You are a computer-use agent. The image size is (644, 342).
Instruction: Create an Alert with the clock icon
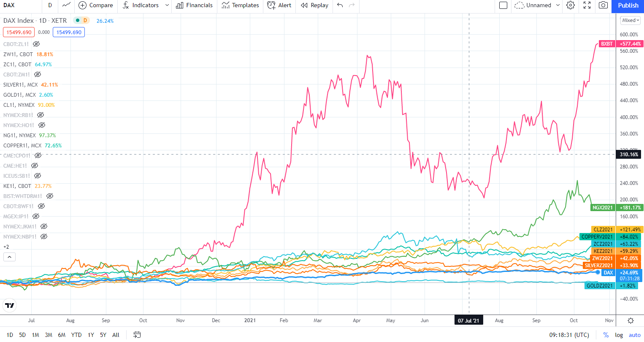271,5
